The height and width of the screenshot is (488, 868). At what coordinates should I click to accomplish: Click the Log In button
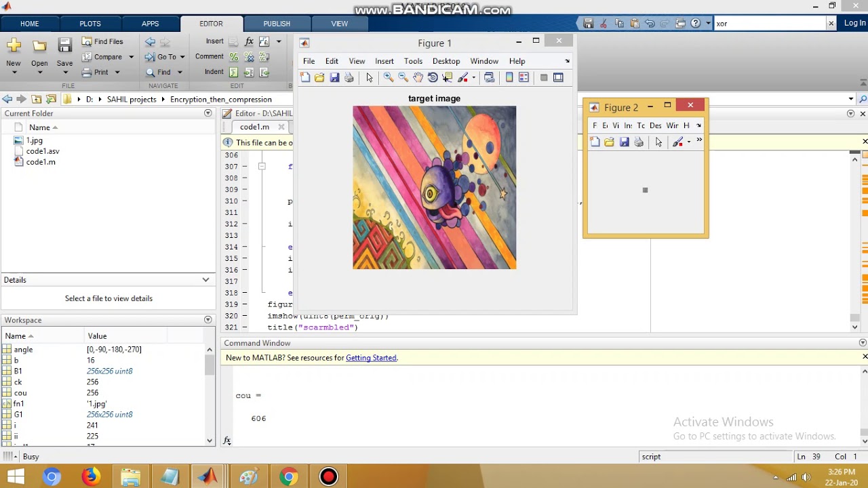tap(854, 23)
